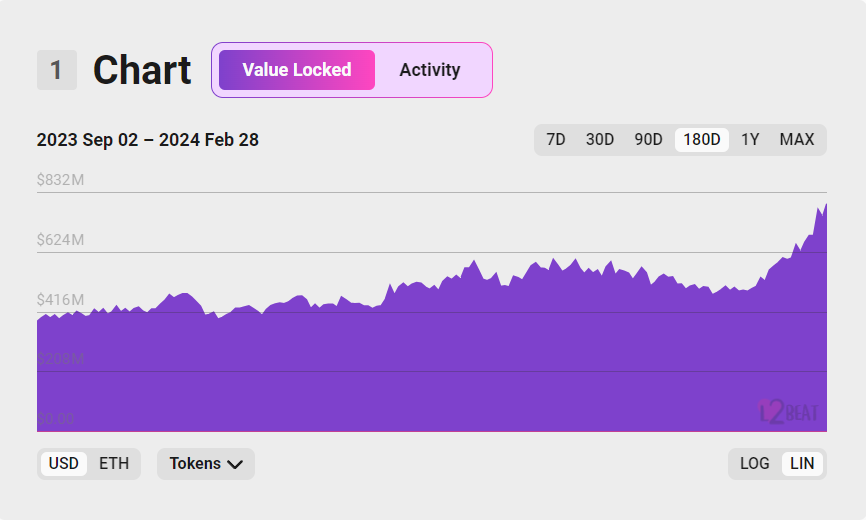Click the chart peak near Feb 28

[x=826, y=205]
